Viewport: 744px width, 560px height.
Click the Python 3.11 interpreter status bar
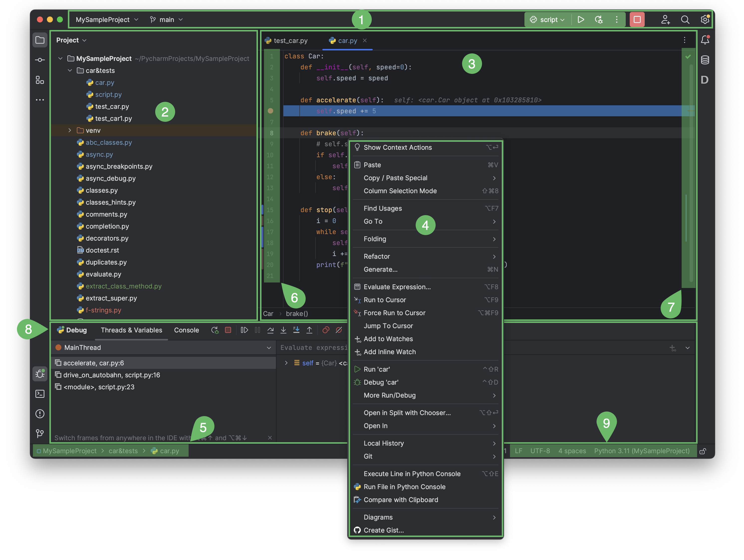[641, 450]
